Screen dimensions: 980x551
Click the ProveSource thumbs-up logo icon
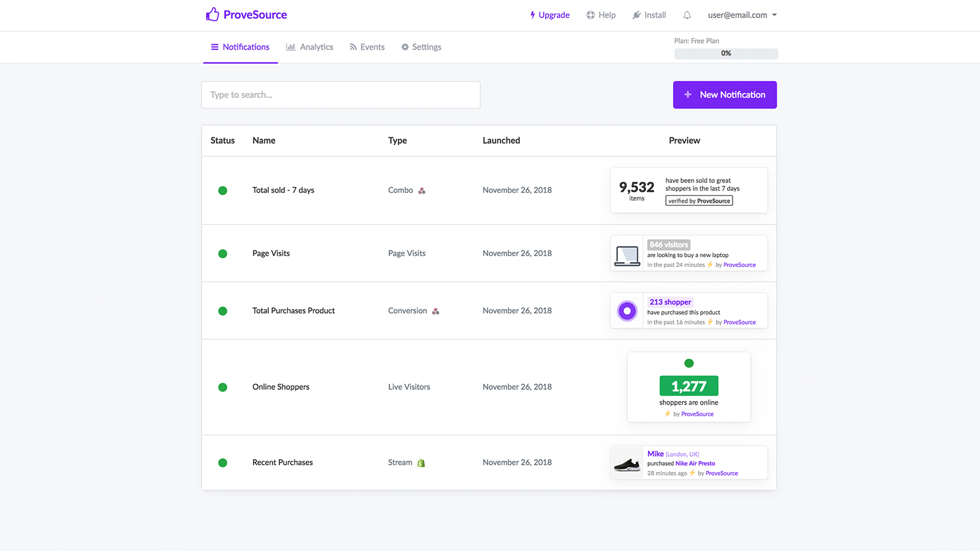coord(212,14)
